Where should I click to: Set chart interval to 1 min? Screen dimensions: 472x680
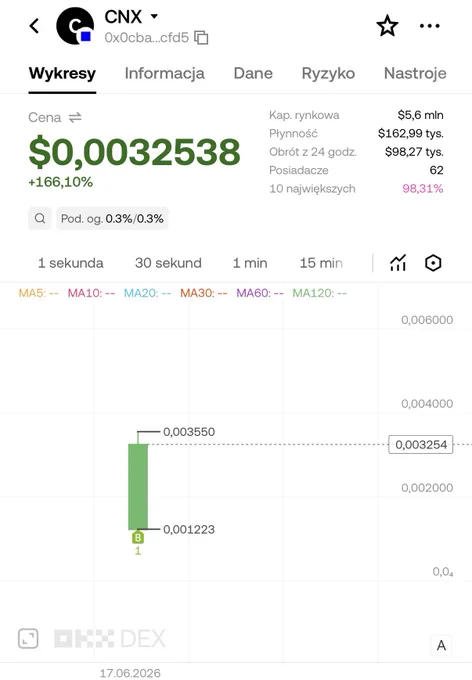tap(250, 263)
